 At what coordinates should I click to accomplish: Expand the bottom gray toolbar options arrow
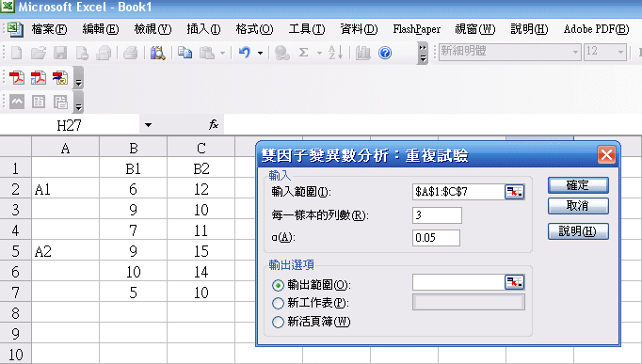(78, 103)
